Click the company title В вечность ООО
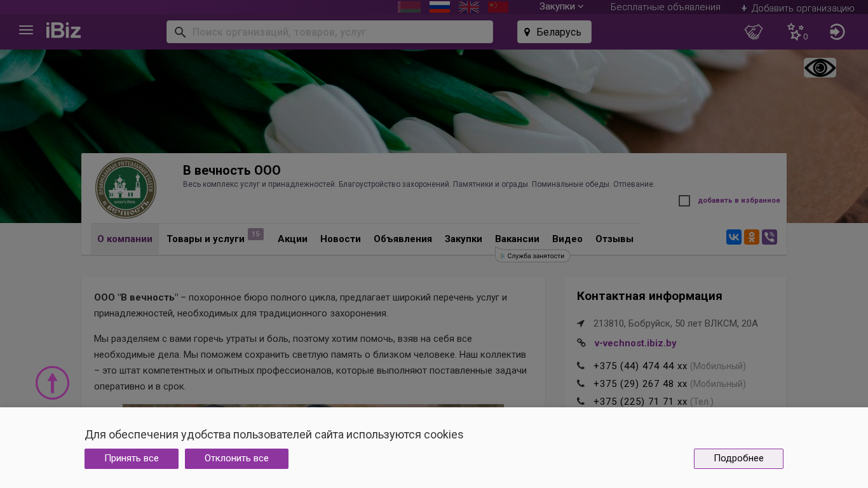 coord(232,170)
